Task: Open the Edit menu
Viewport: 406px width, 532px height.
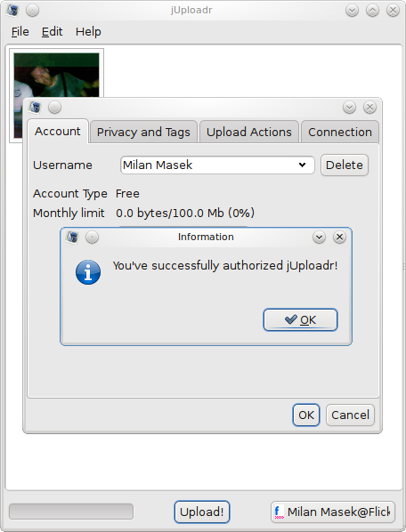Action: point(52,31)
